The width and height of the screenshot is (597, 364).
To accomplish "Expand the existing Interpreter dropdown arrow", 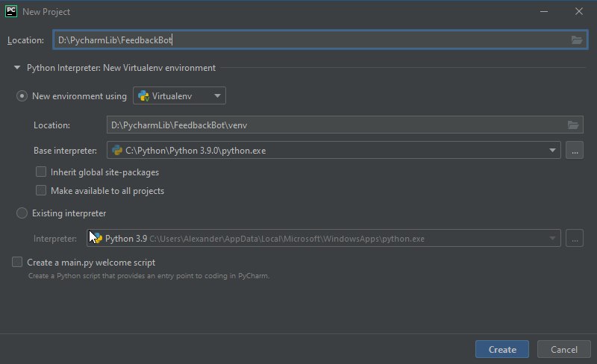I will pos(552,239).
